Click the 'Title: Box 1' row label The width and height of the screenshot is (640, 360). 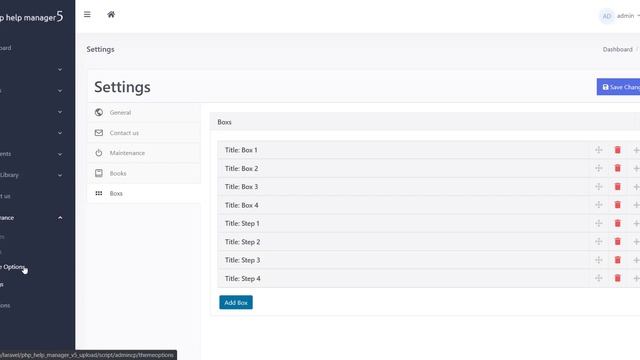(x=241, y=150)
